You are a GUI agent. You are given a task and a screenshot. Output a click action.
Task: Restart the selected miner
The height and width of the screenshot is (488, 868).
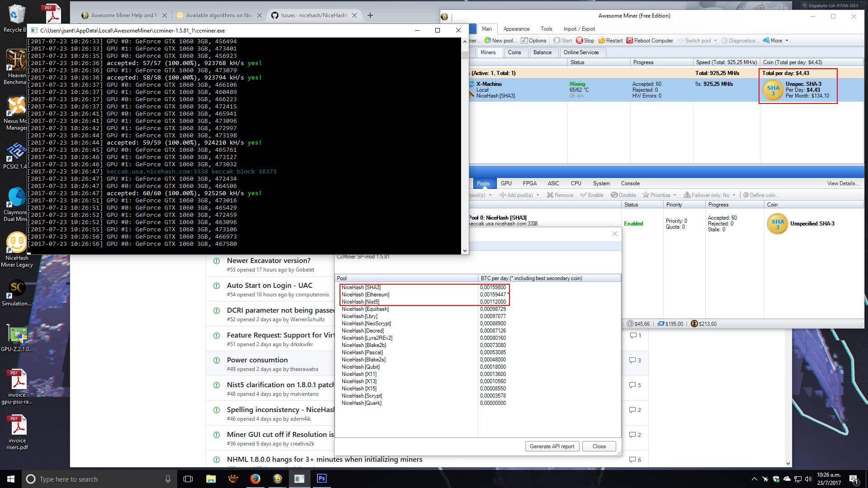click(x=610, y=41)
